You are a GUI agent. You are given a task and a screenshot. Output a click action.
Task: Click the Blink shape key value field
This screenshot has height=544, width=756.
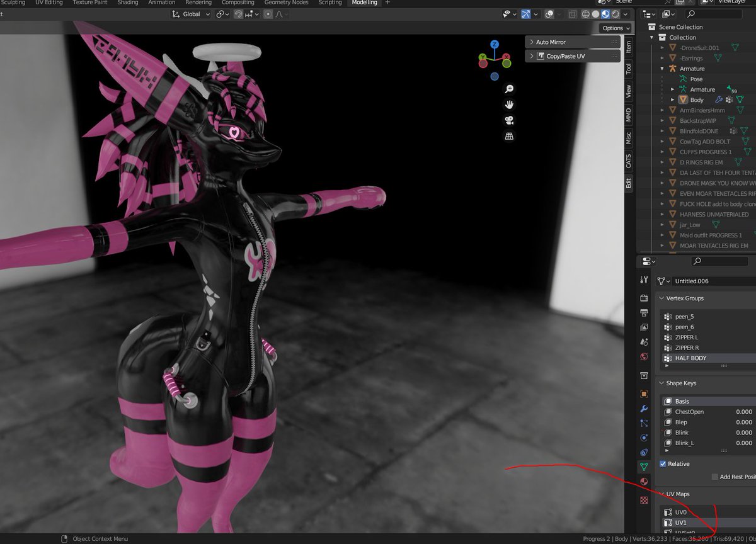coord(743,433)
